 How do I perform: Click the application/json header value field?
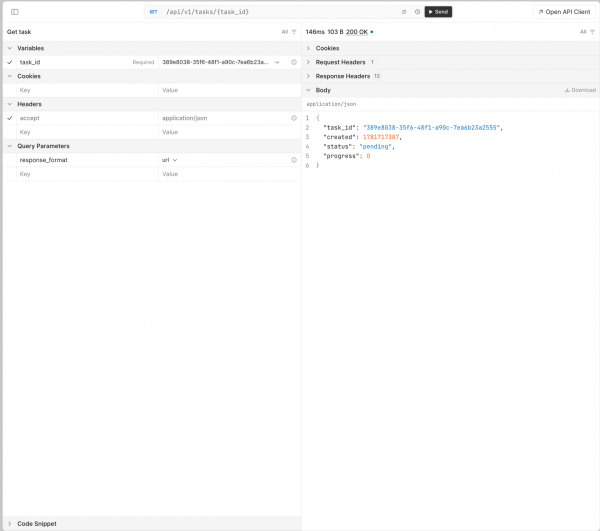tap(224, 118)
